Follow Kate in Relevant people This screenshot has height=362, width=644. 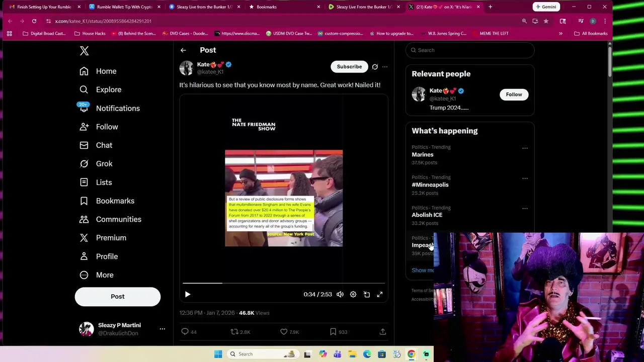tap(514, 95)
